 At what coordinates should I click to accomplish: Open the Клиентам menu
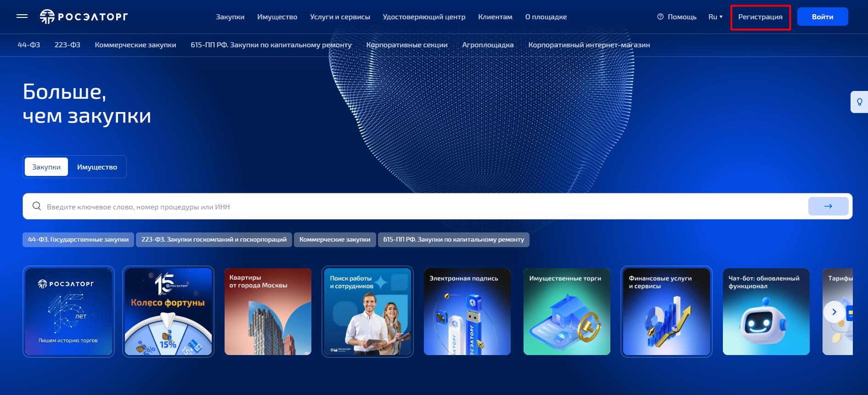click(x=495, y=17)
